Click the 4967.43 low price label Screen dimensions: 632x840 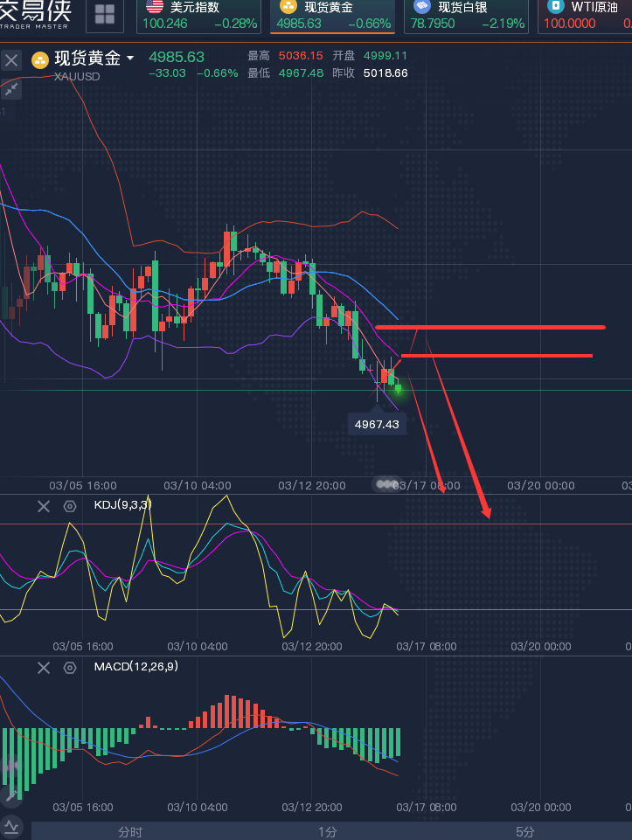point(377,424)
